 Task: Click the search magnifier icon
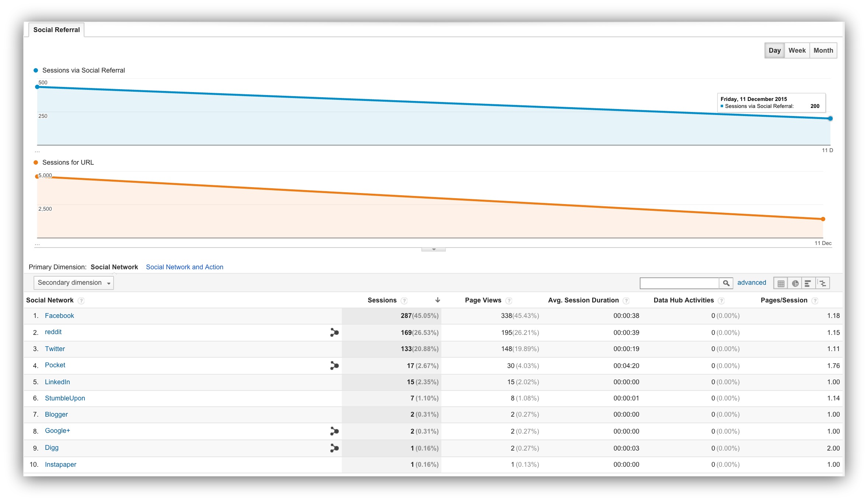pyautogui.click(x=726, y=283)
